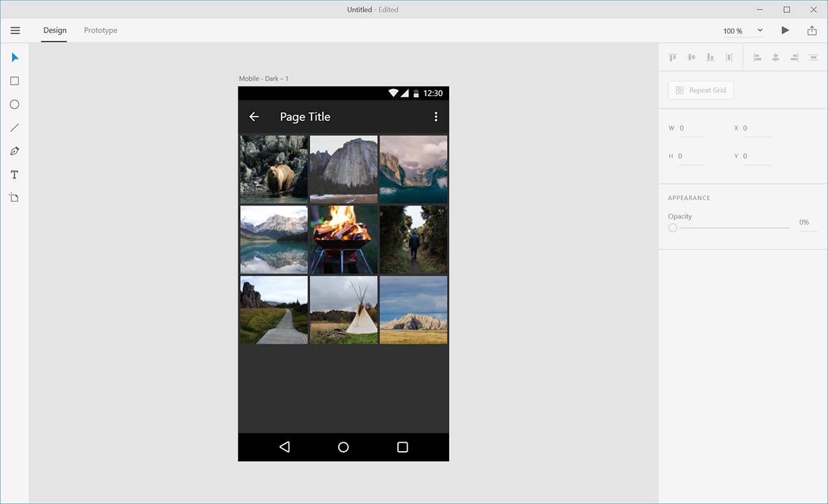This screenshot has width=828, height=504.
Task: Tap the Android home circle button
Action: (x=343, y=447)
